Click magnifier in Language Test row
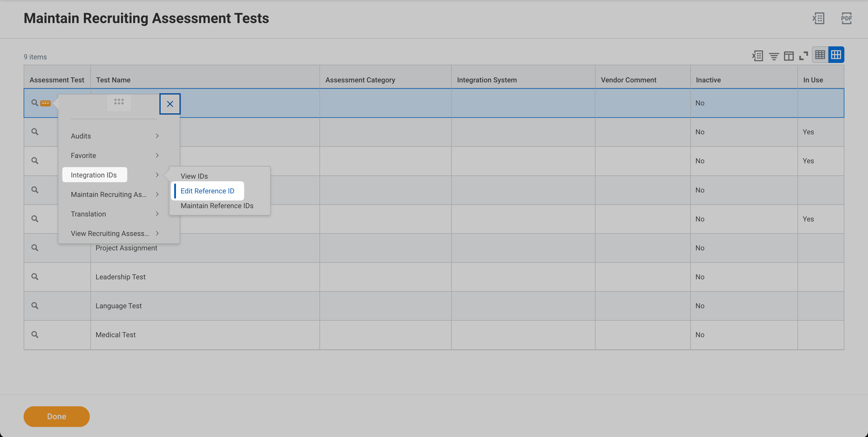This screenshot has width=868, height=437. click(x=35, y=306)
